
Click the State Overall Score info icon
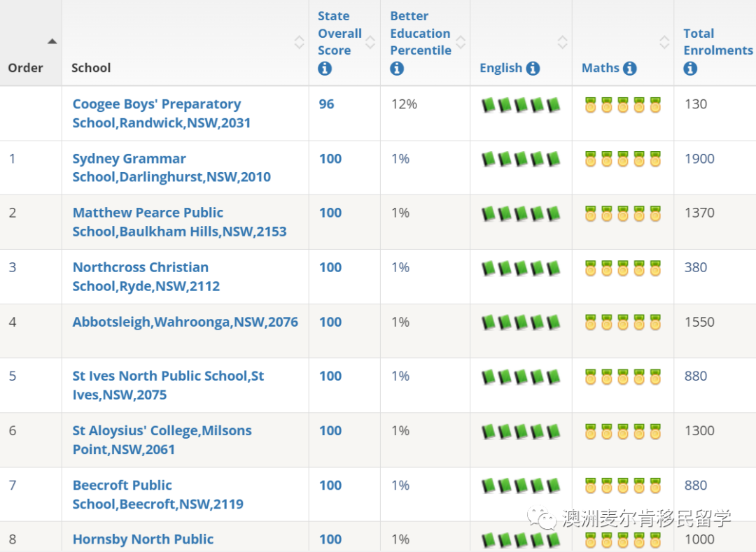[325, 69]
